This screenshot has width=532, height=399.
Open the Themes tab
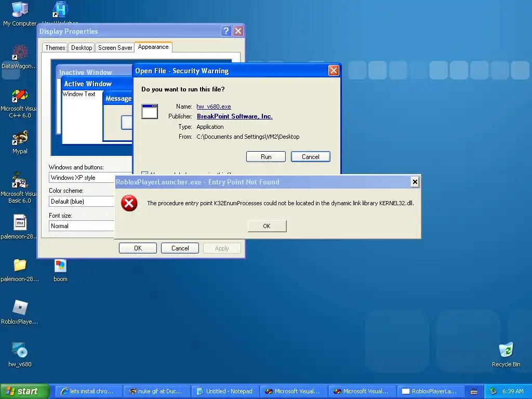coord(55,47)
